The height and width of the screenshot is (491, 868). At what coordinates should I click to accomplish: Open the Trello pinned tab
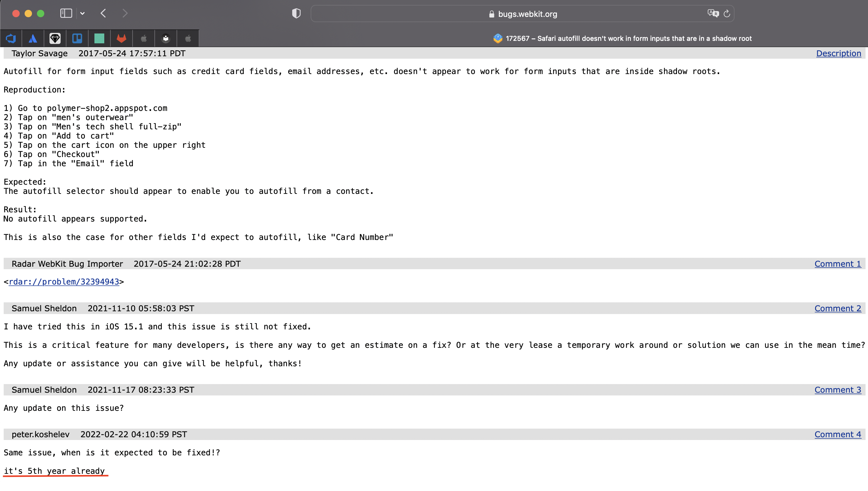[x=77, y=38]
